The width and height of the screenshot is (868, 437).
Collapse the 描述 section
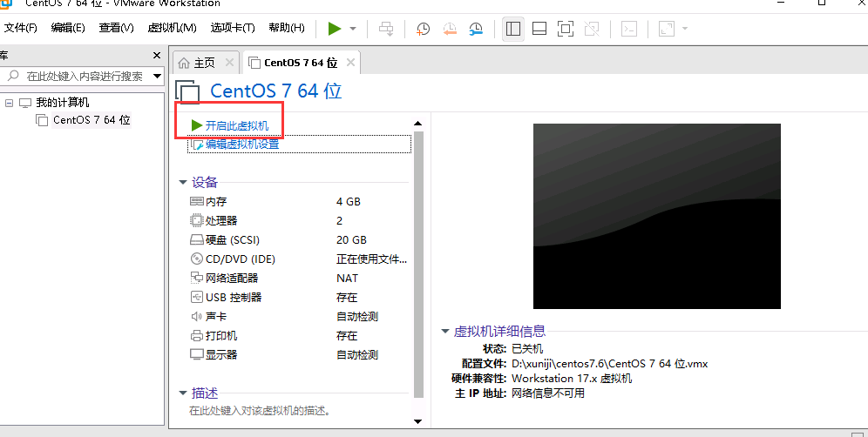click(x=183, y=393)
